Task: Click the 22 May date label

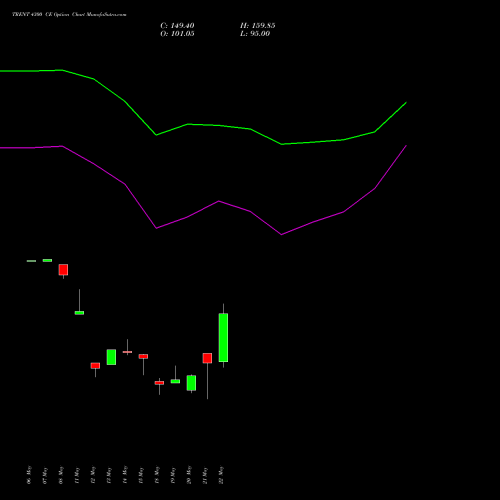Action: tap(222, 475)
